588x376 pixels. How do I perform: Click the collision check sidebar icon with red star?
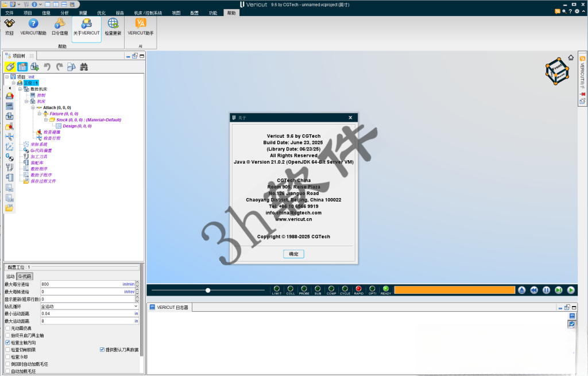click(9, 127)
